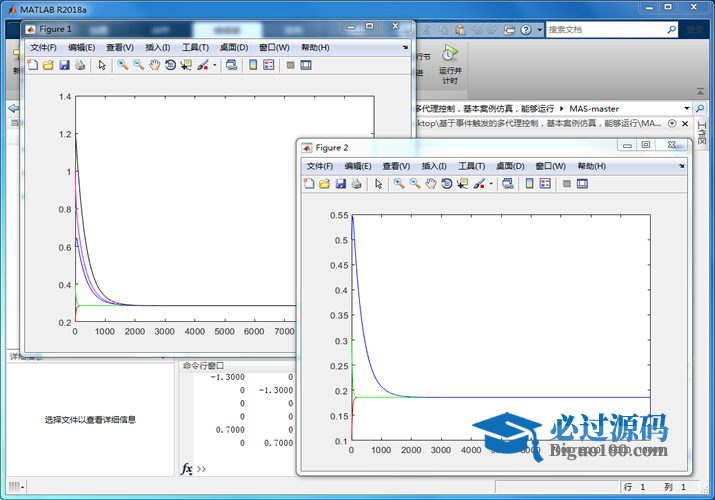Show Plot Tools and dock Figure 2
This screenshot has width=715, height=500.
582,184
